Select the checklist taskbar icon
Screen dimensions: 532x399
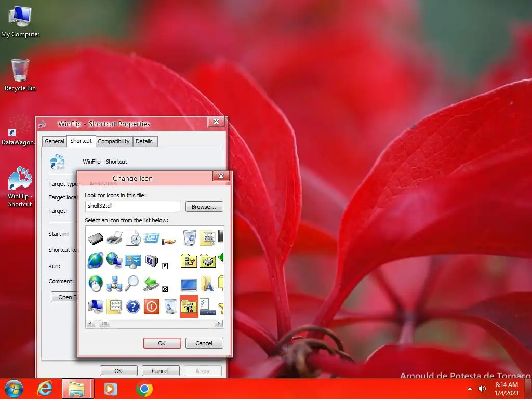pyautogui.click(x=208, y=307)
